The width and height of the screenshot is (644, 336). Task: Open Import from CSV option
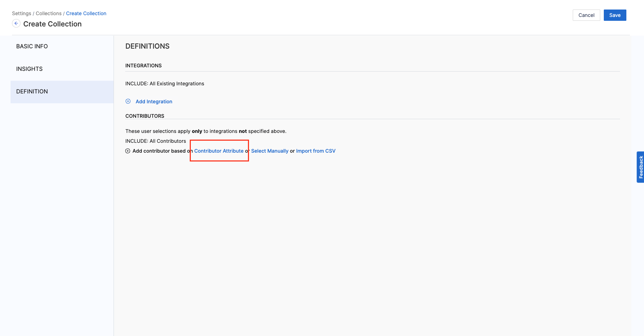click(x=316, y=151)
